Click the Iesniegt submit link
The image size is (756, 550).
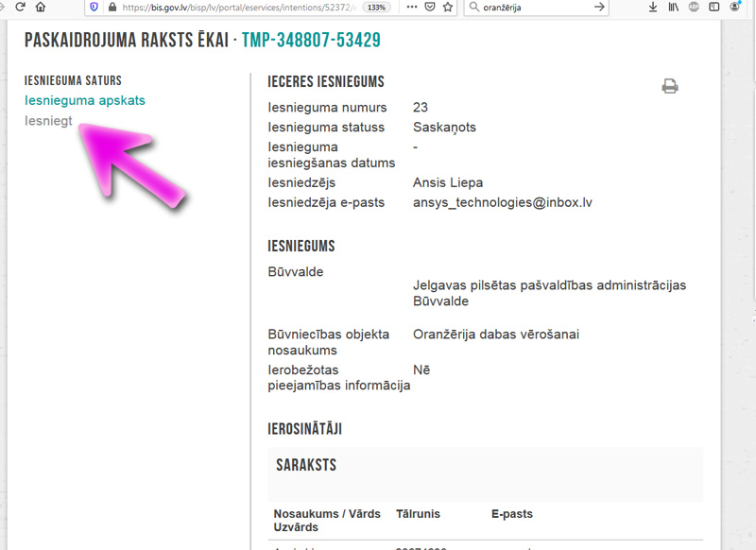(x=48, y=120)
